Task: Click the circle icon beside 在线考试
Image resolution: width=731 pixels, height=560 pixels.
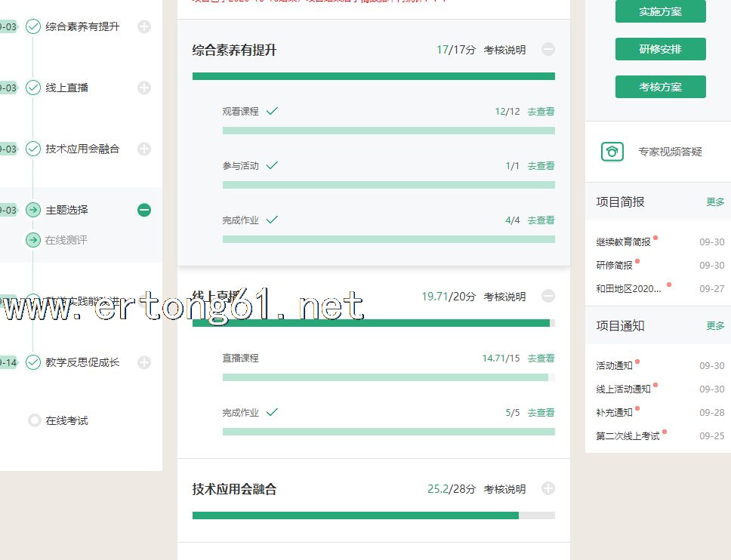Action: [x=34, y=420]
